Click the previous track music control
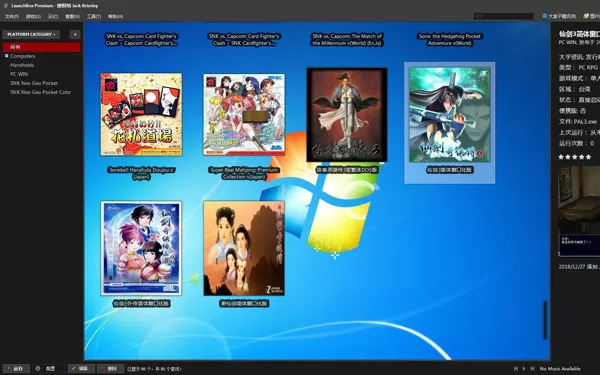The height and width of the screenshot is (375, 600). [x=515, y=368]
